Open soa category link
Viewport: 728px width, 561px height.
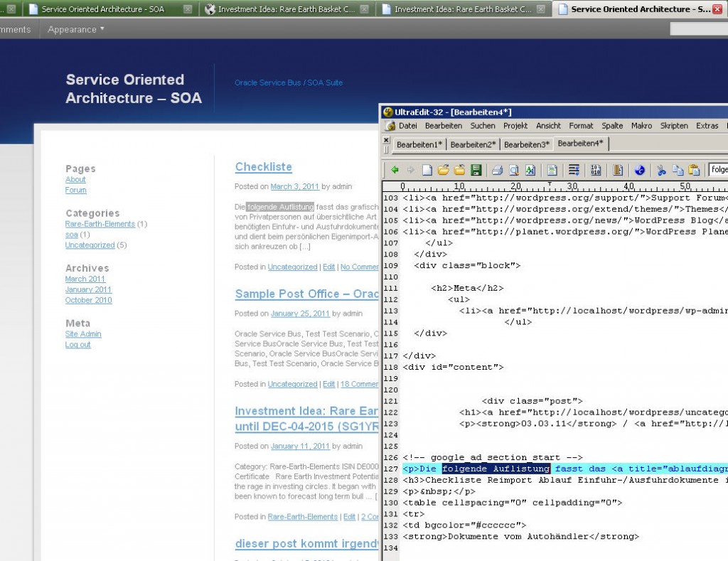[x=72, y=235]
